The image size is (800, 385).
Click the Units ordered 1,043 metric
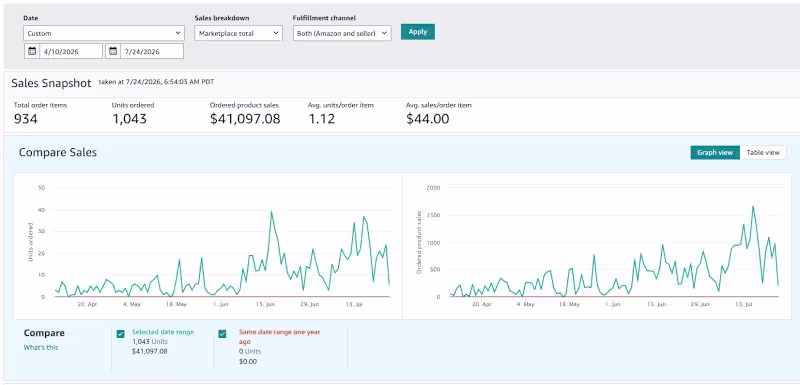pos(129,119)
